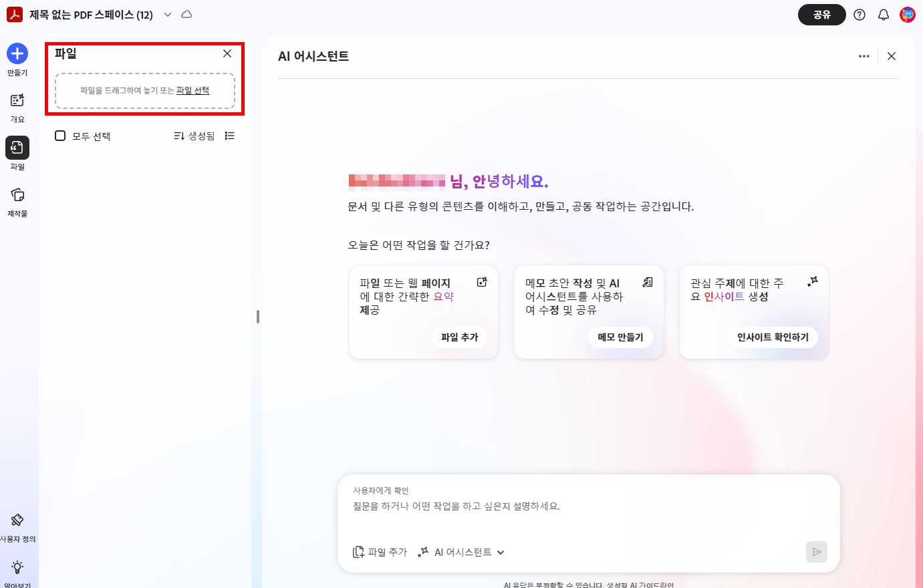Switch file list view with the list icon
The width and height of the screenshot is (923, 588).
click(x=230, y=136)
